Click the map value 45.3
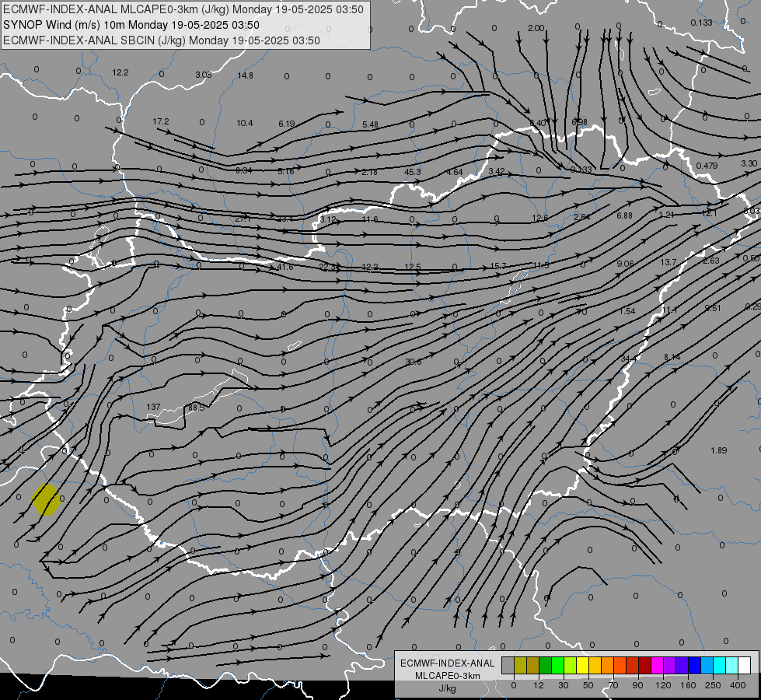Image resolution: width=761 pixels, height=700 pixels. [x=413, y=172]
